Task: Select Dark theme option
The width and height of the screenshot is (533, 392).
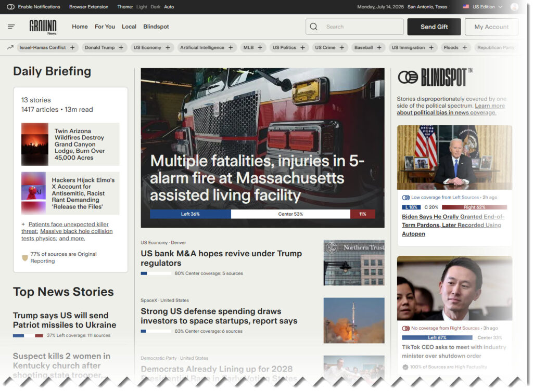Action: (x=155, y=7)
